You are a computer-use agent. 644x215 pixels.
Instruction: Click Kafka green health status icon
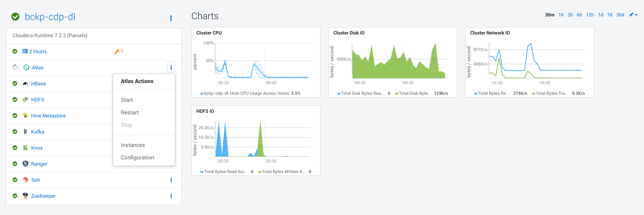point(15,132)
